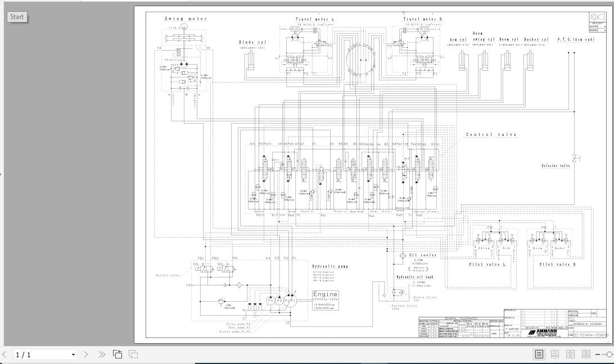
Task: Select two-page continuous view
Action: 586,354
